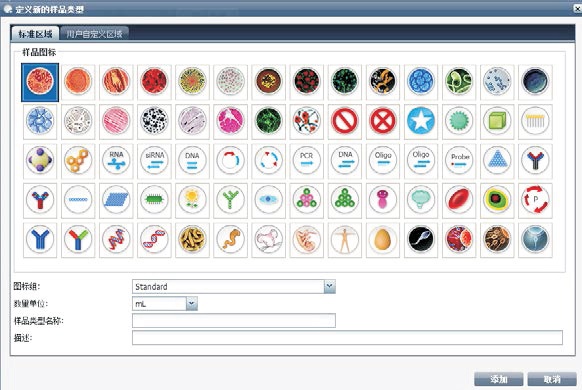
Task: Select the human figure icon
Action: [x=344, y=240]
